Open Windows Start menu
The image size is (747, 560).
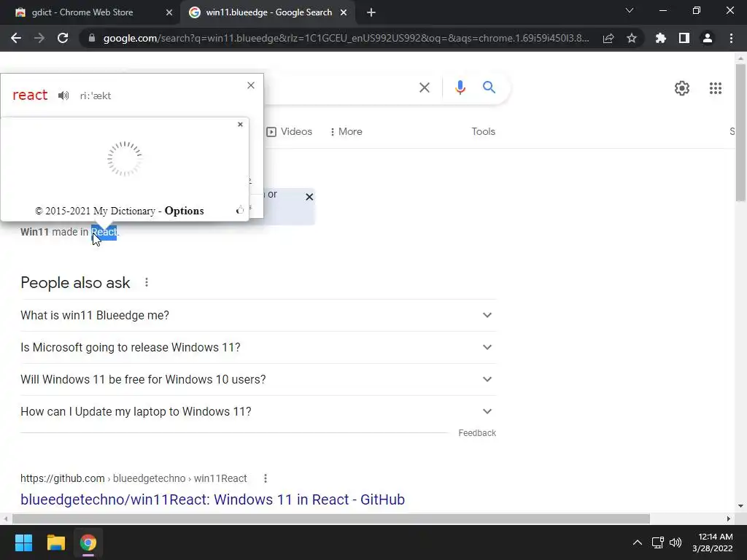pyautogui.click(x=23, y=542)
